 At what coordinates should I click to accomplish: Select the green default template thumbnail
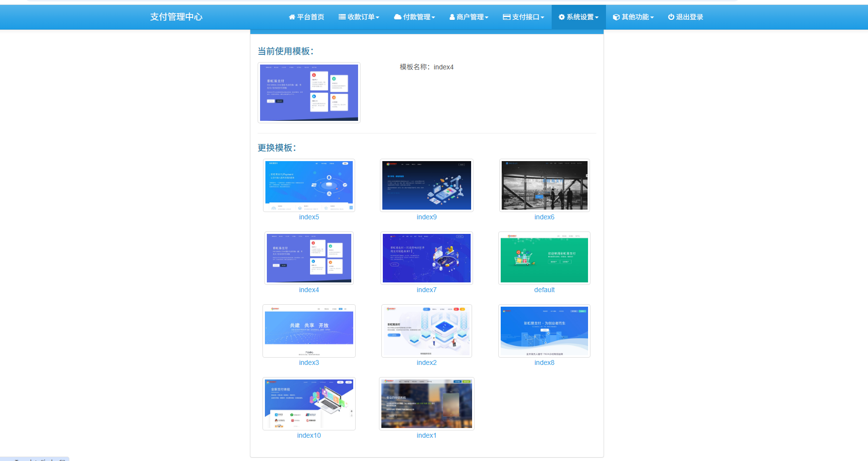(x=544, y=258)
